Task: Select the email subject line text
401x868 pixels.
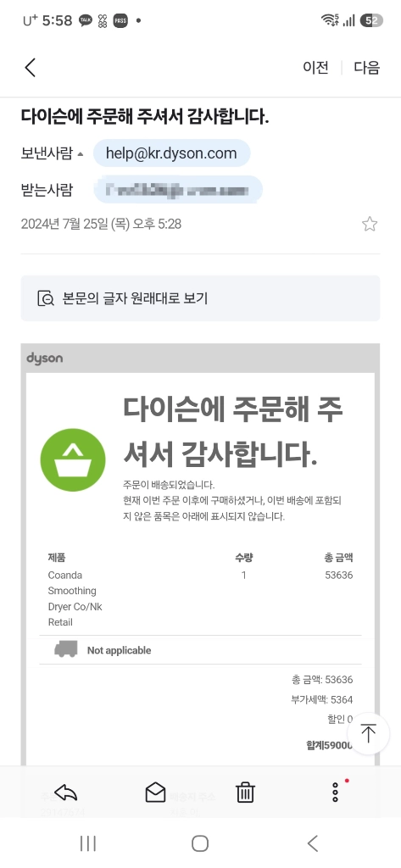Action: 145,117
